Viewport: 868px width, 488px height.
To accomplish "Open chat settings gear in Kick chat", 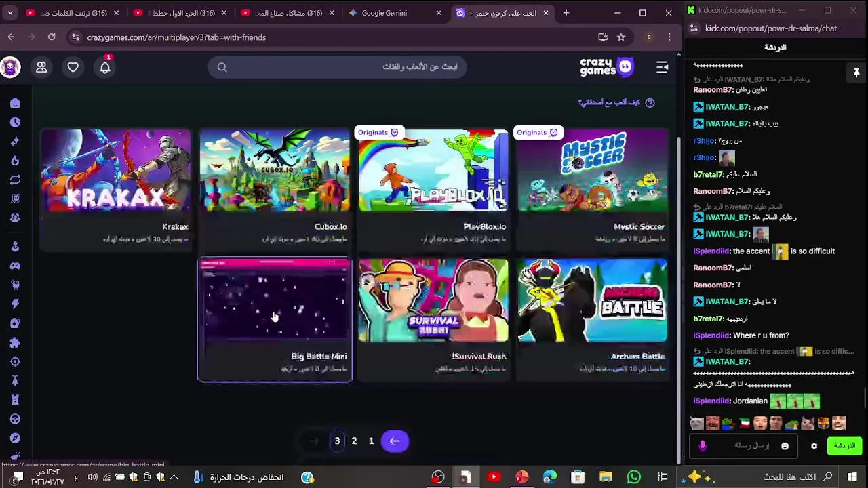I will coord(814,446).
